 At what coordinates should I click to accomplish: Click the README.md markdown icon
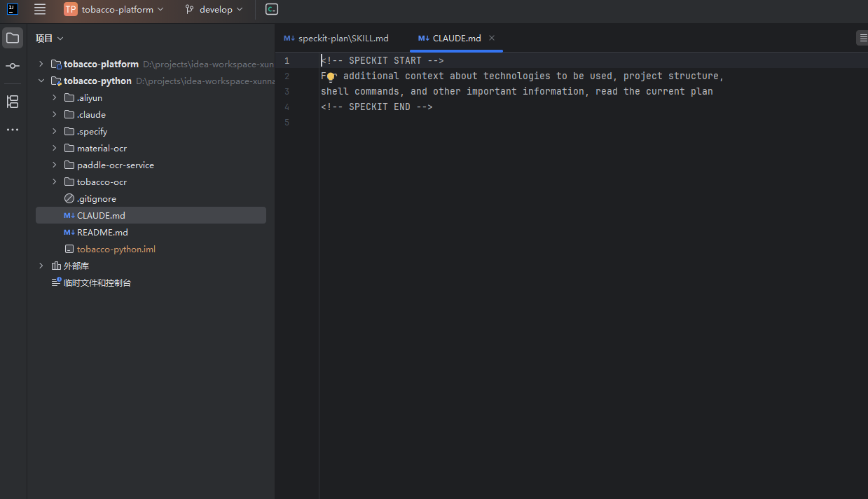point(69,232)
